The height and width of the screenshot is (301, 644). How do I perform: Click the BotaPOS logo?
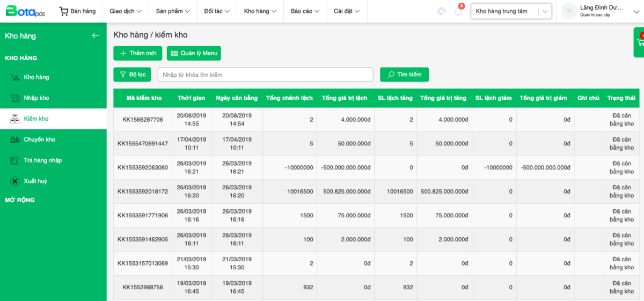[26, 11]
